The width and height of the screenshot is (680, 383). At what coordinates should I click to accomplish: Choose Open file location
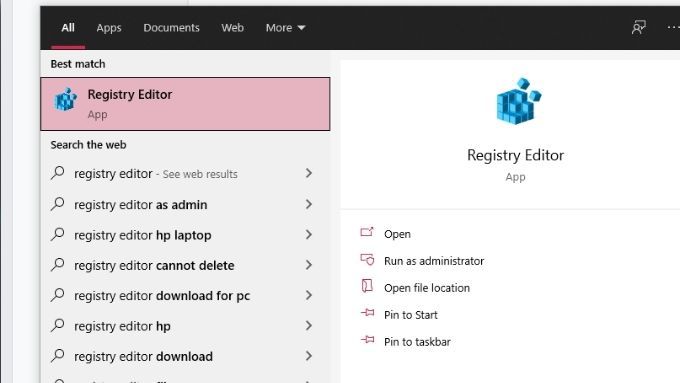[427, 288]
